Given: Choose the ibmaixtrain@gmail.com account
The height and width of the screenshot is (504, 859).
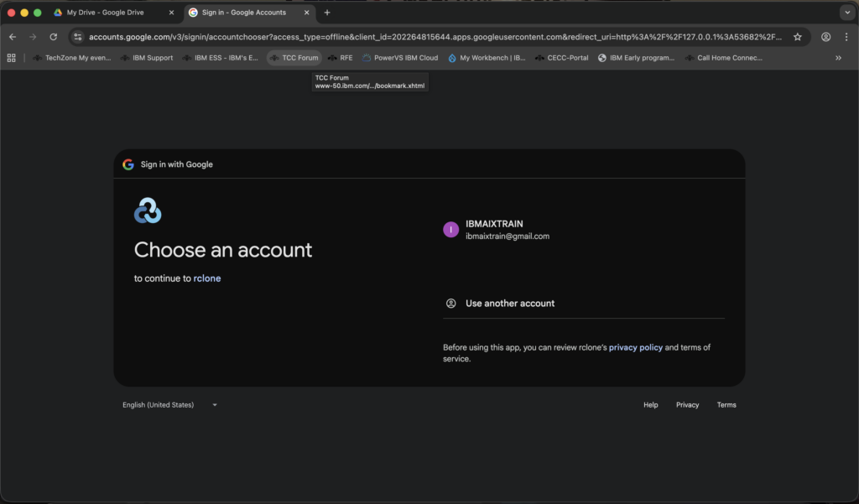Looking at the screenshot, I should [x=508, y=231].
